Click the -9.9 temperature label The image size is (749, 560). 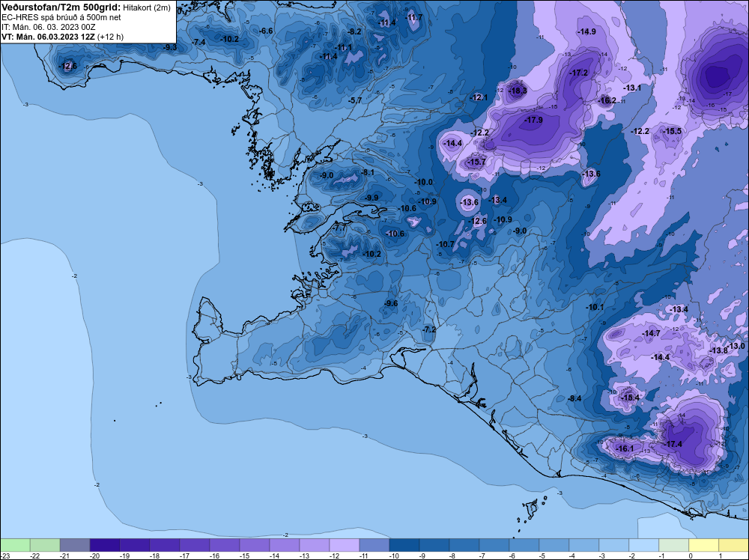(372, 198)
